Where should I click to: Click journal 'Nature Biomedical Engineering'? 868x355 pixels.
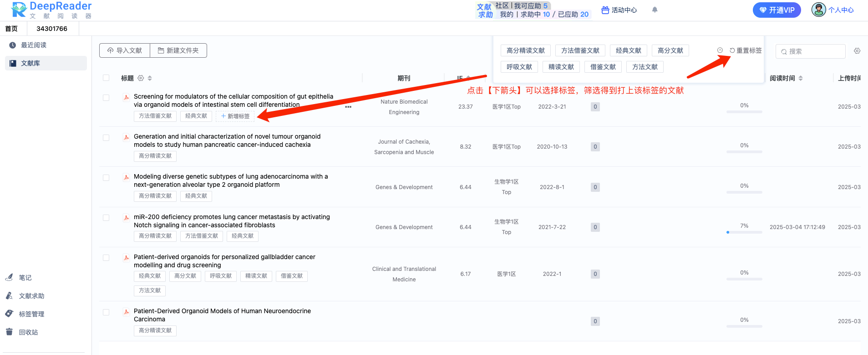[x=404, y=107]
